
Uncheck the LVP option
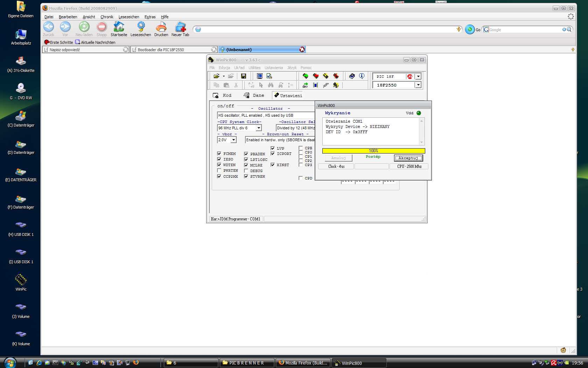click(273, 148)
